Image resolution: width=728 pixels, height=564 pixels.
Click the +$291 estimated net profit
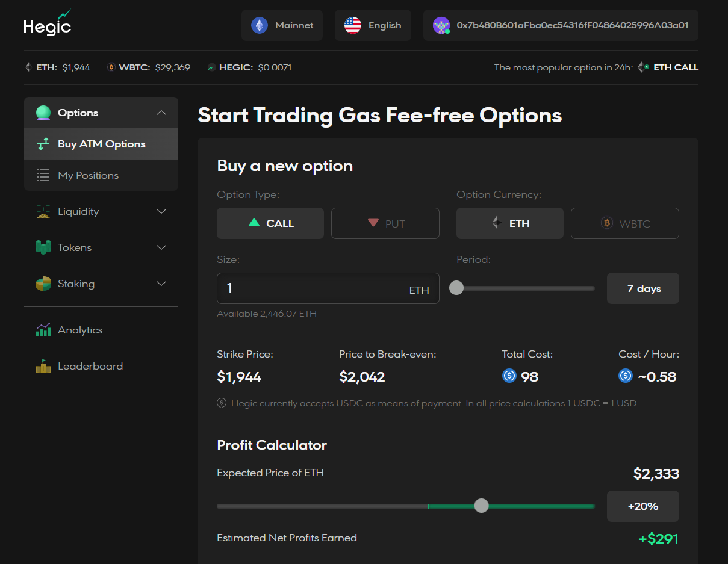coord(658,539)
